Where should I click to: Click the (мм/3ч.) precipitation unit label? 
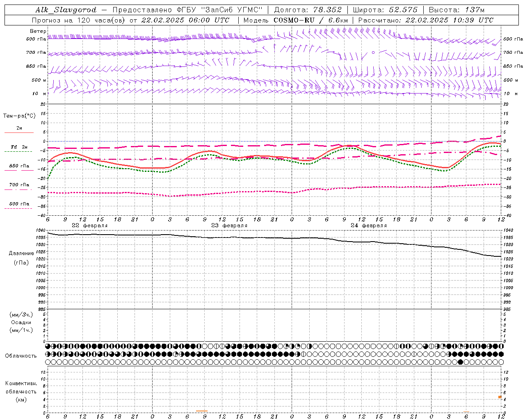(21, 315)
